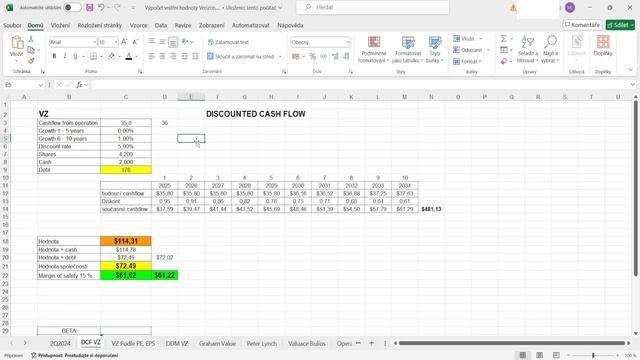Toggle italic formatting
This screenshot has height=360, width=640.
64,56
